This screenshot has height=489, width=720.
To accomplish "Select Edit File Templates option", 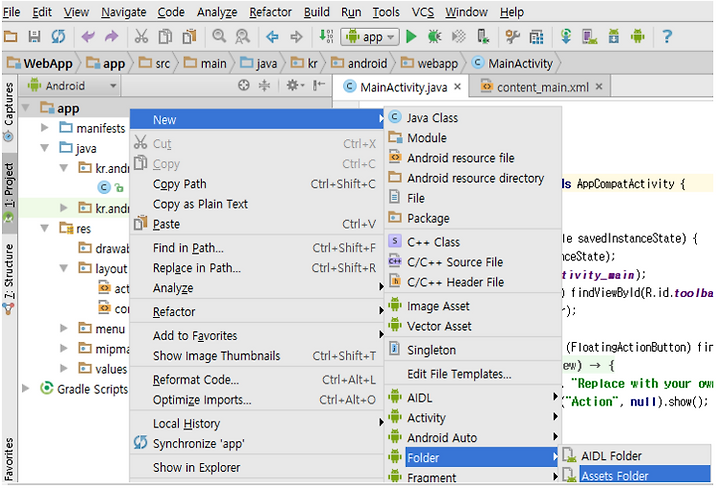I will pos(473,374).
